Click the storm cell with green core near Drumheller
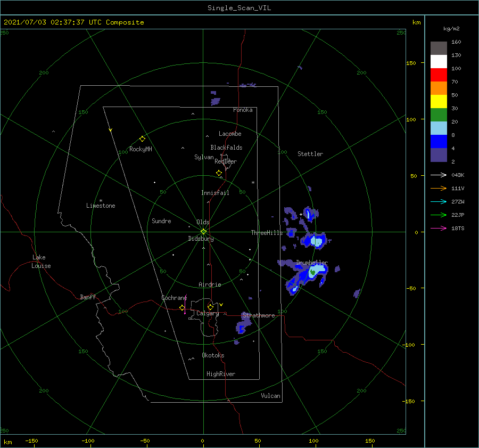The height and width of the screenshot is (448, 479). coord(312,272)
